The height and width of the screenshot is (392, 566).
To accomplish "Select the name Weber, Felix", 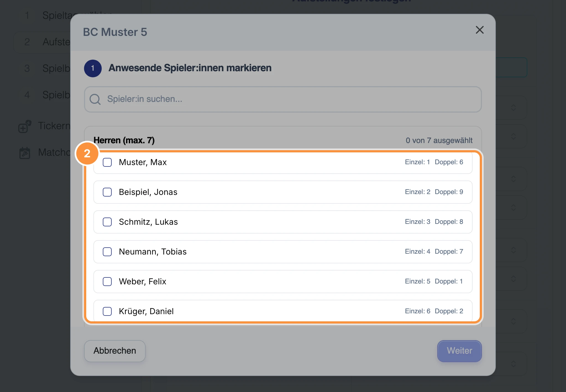I will 143,282.
